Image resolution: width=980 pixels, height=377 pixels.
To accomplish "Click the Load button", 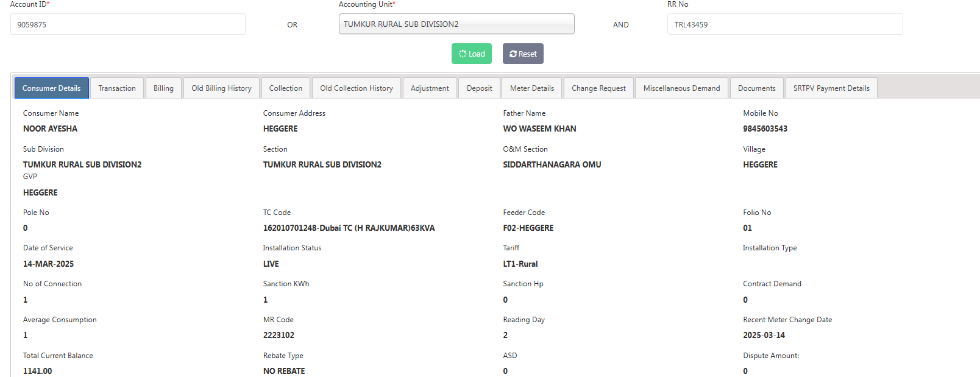I will pos(472,54).
